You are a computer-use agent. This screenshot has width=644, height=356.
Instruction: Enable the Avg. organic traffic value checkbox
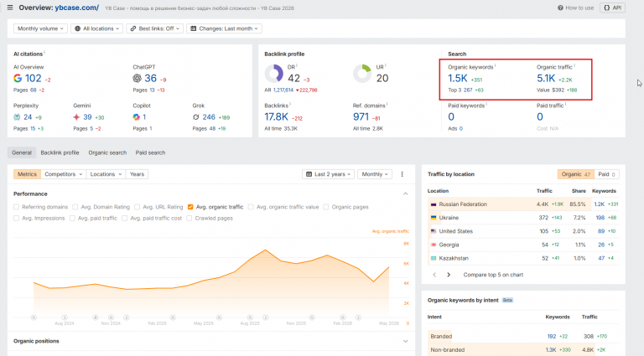[251, 207]
